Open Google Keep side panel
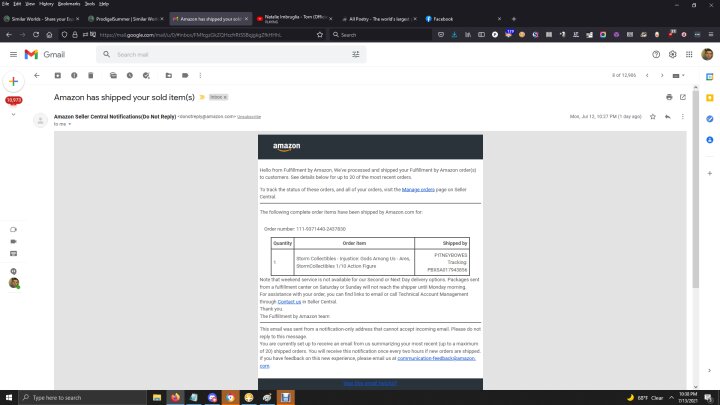720x405 pixels. [709, 98]
